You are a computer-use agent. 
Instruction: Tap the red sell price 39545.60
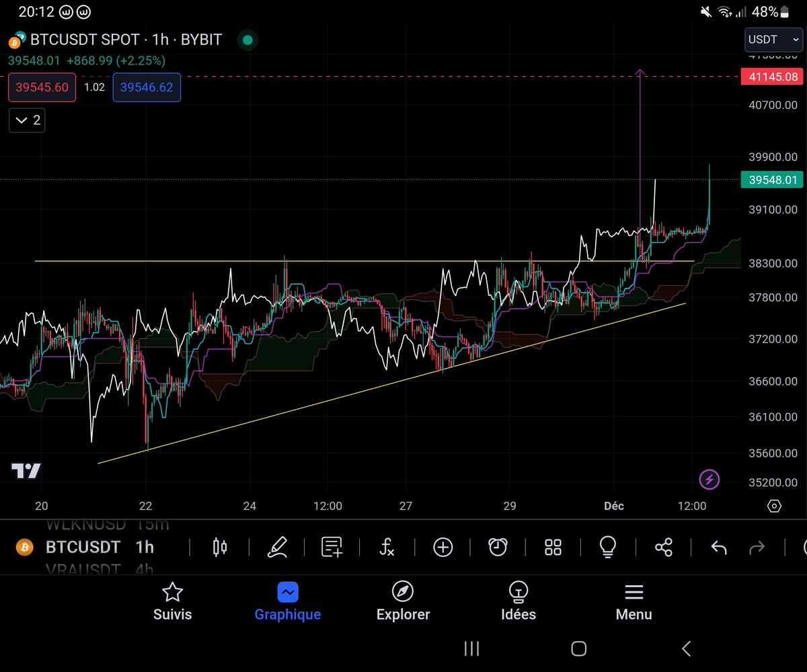tap(42, 87)
